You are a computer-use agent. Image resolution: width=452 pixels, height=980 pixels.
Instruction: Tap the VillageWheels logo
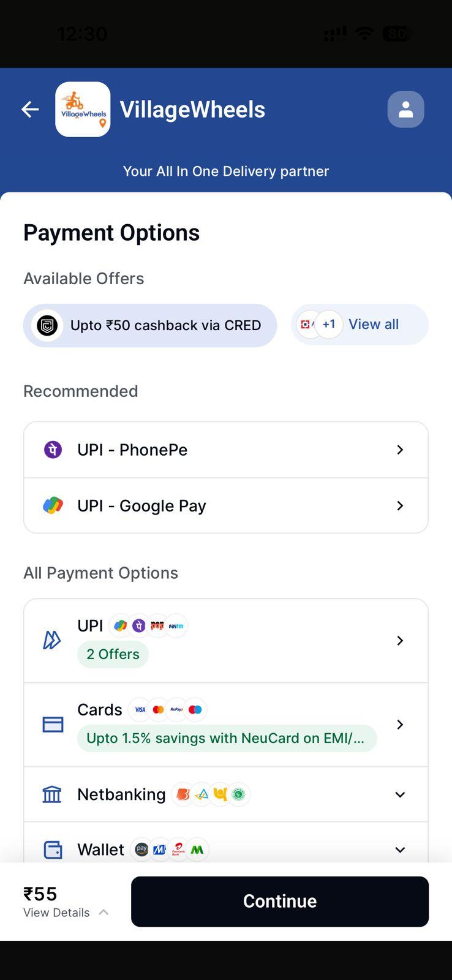[83, 110]
